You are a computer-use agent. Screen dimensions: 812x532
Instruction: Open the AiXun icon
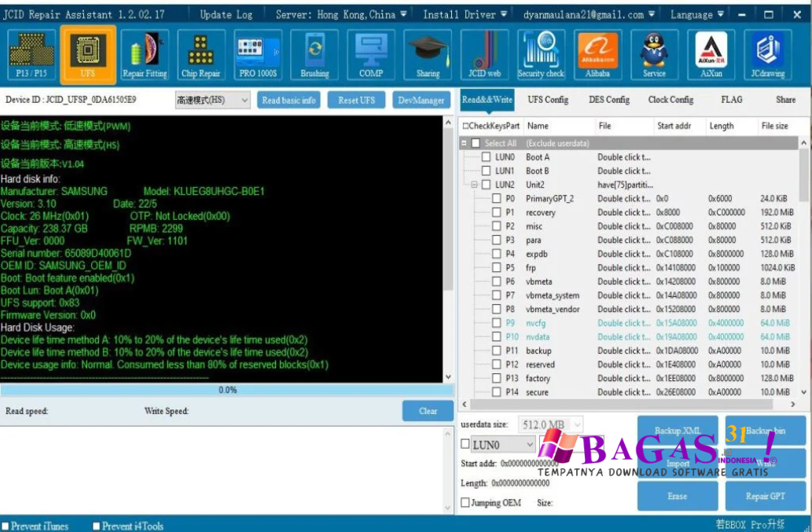click(711, 54)
